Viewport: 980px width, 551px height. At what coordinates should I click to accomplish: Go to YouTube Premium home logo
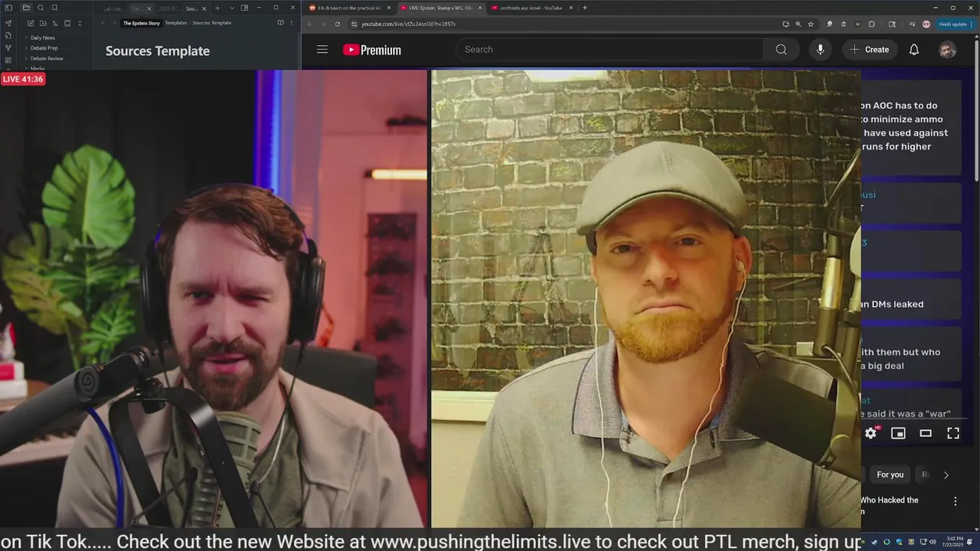372,50
